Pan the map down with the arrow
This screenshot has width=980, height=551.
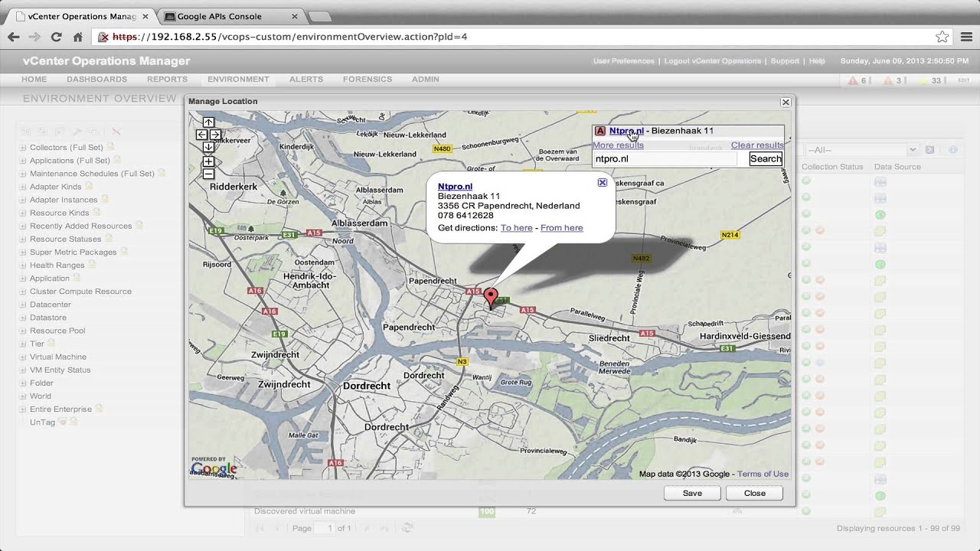[x=208, y=147]
